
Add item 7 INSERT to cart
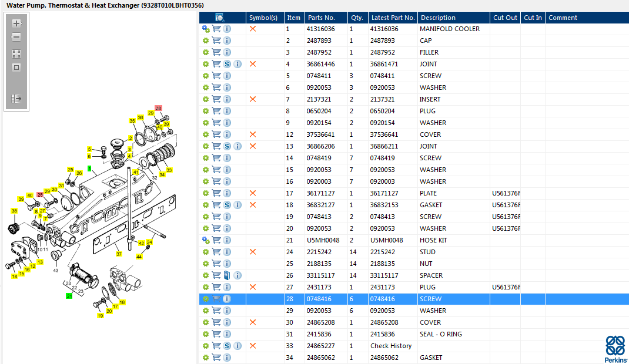point(216,99)
